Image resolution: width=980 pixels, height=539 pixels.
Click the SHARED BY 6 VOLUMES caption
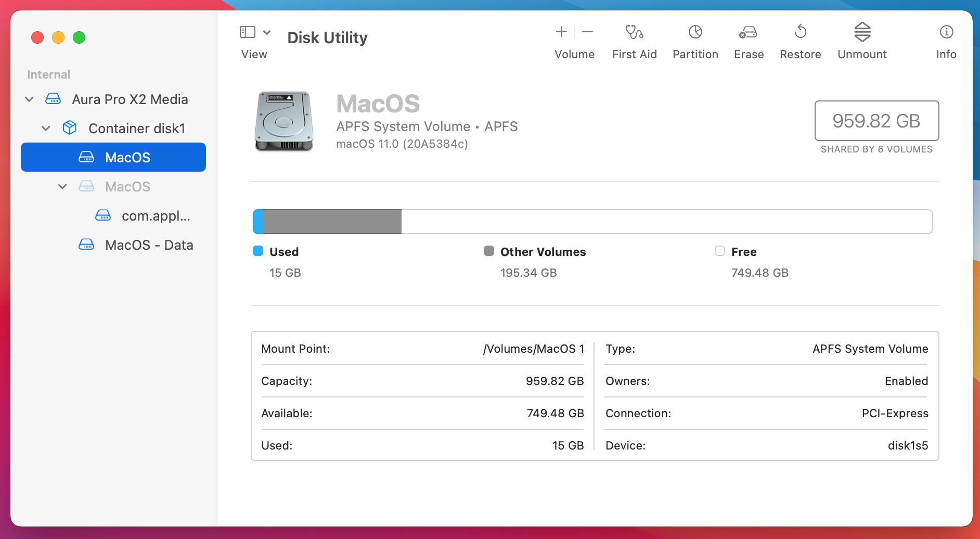876,149
